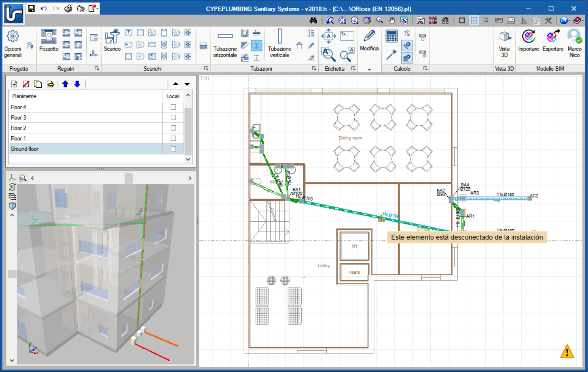The height and width of the screenshot is (372, 588).
Task: Tick Locali checkbox for Ground floor
Action: tap(173, 149)
